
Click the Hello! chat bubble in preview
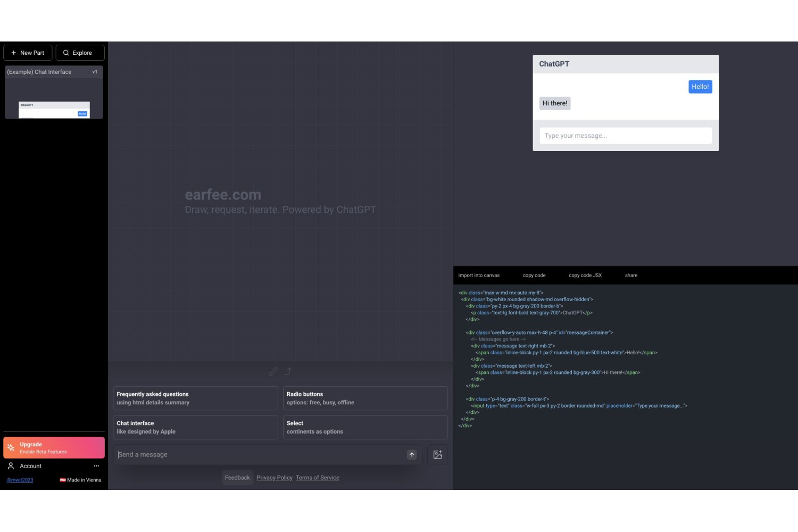(700, 87)
